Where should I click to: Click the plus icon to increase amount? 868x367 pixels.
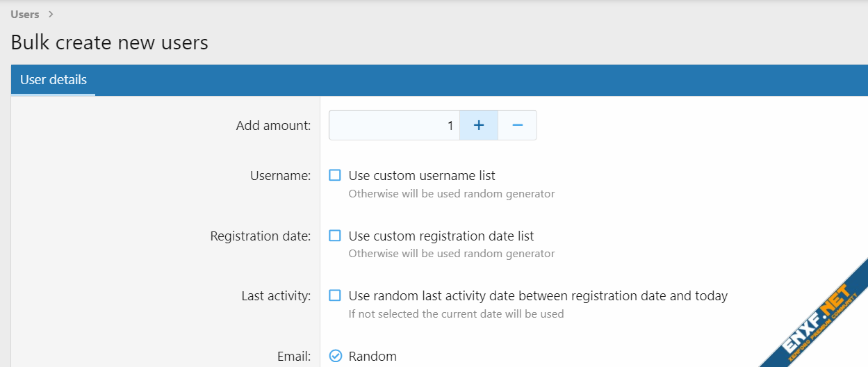pos(478,125)
